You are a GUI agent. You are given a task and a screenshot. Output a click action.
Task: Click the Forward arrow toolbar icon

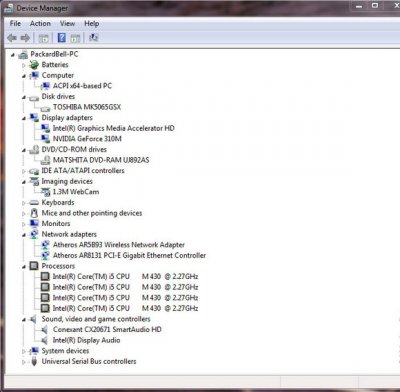click(x=25, y=38)
